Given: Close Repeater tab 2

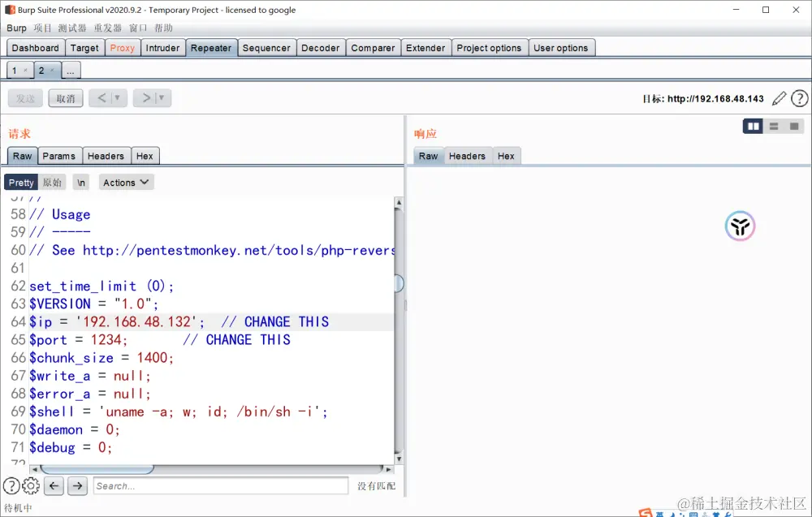Looking at the screenshot, I should tap(52, 71).
